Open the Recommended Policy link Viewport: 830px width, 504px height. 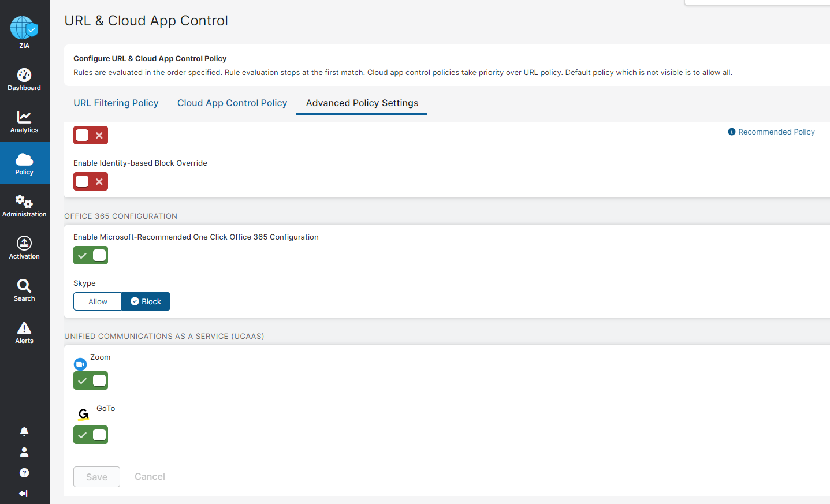coord(776,132)
